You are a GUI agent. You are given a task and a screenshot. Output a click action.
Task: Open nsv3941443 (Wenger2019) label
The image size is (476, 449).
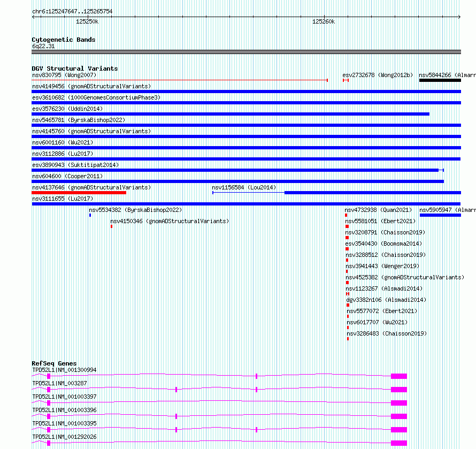(x=382, y=266)
